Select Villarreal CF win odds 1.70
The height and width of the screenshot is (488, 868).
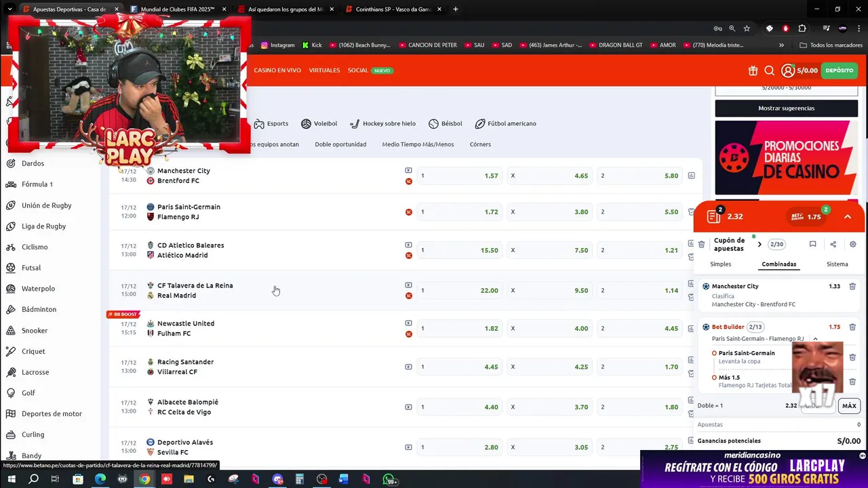click(639, 367)
